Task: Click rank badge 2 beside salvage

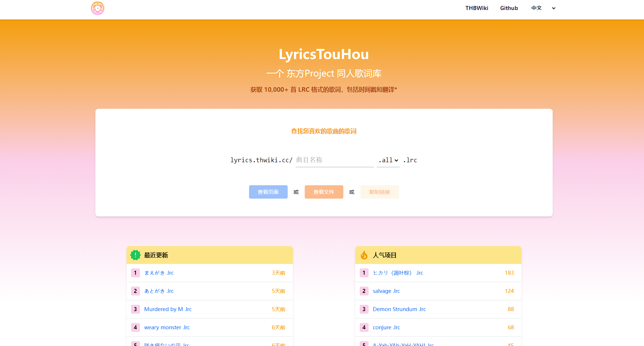Action: pos(364,291)
